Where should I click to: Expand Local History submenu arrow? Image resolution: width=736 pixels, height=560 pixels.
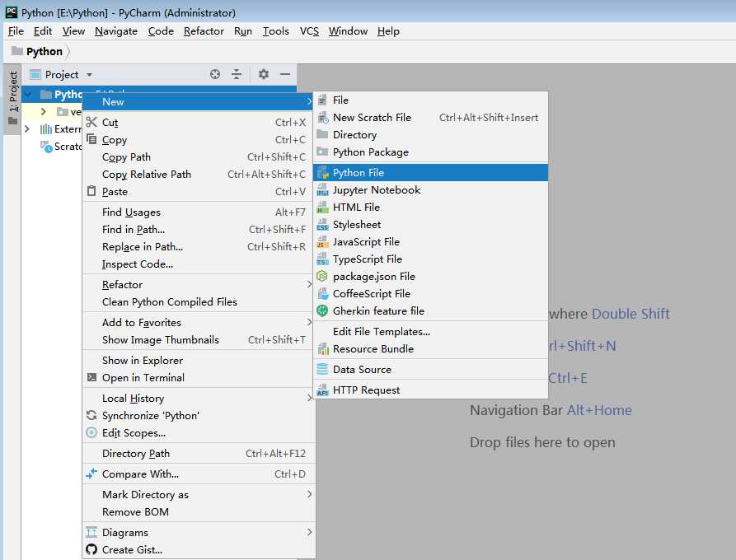point(309,398)
